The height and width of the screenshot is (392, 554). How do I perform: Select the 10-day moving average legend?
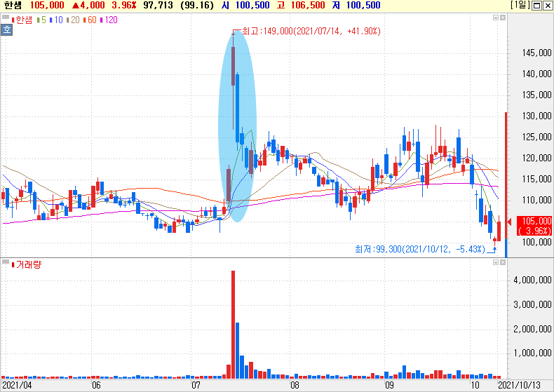click(x=57, y=20)
